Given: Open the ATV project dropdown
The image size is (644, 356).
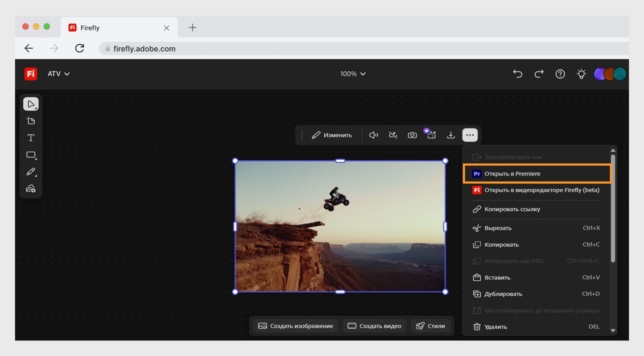Looking at the screenshot, I should (x=59, y=74).
